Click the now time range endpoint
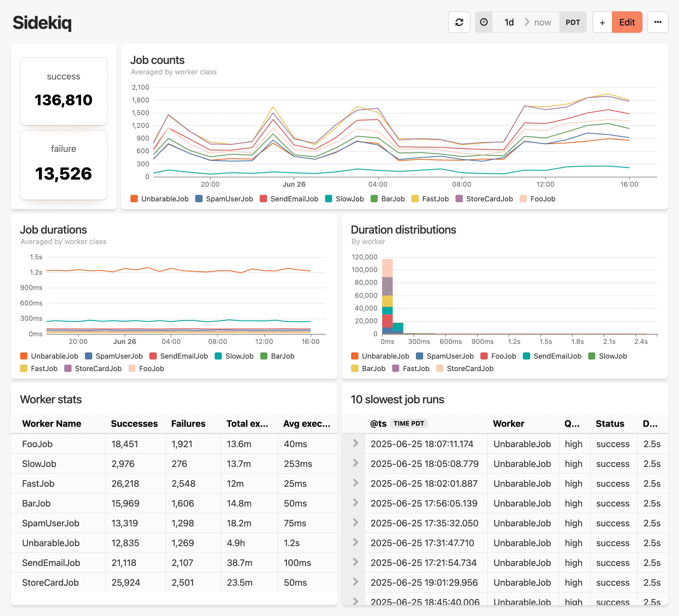The width and height of the screenshot is (679, 616). pos(542,22)
